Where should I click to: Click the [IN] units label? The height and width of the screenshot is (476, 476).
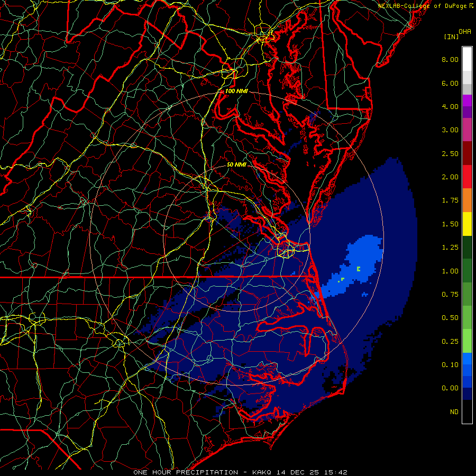click(451, 36)
